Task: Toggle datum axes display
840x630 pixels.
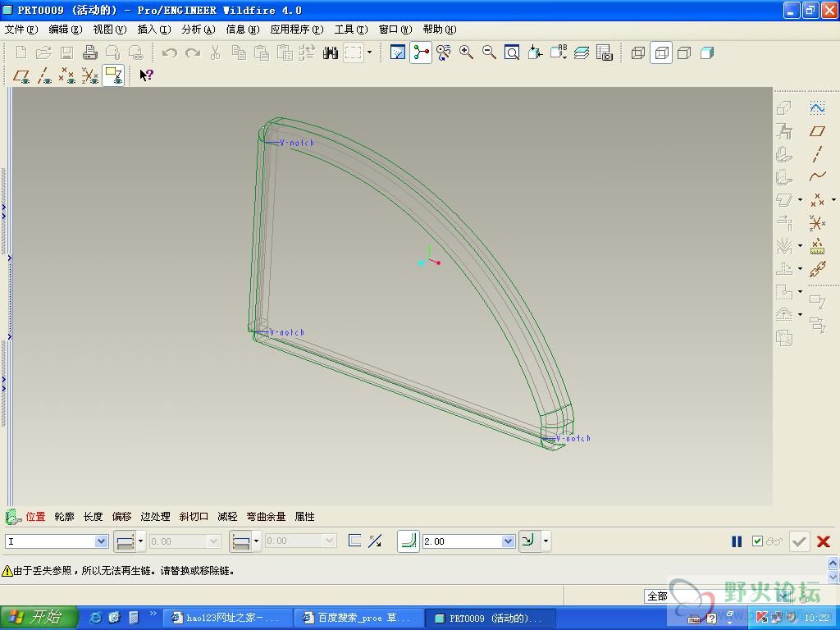Action: [x=44, y=75]
